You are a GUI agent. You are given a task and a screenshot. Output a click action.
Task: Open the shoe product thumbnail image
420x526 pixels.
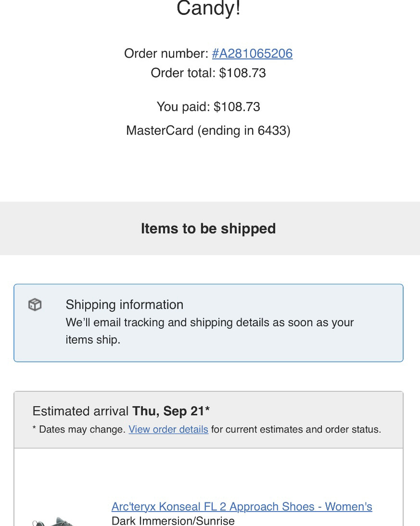point(53,521)
